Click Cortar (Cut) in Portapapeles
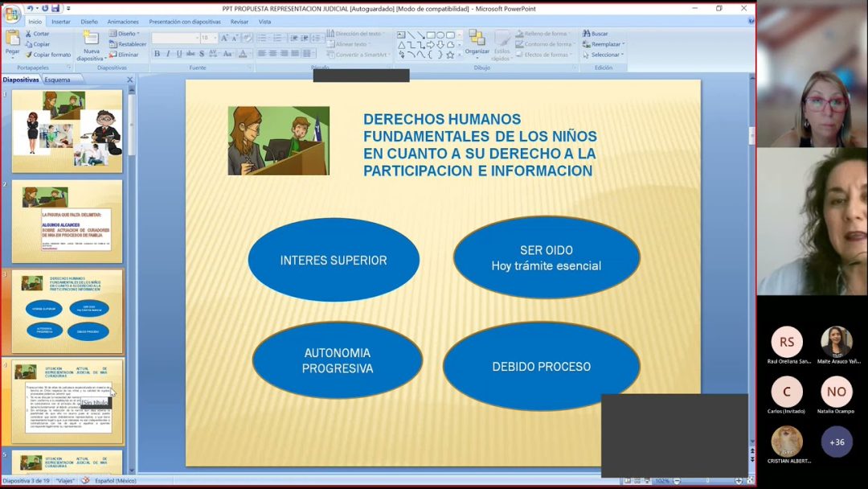This screenshot has height=489, width=868. pyautogui.click(x=37, y=34)
